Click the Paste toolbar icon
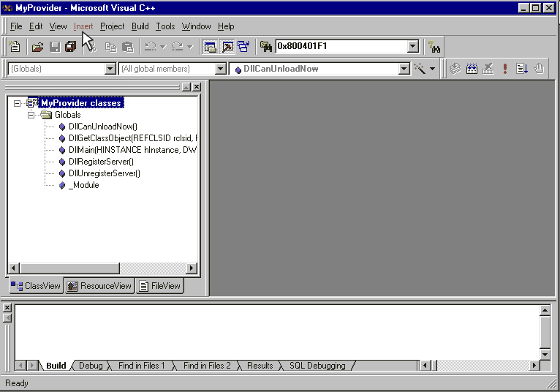Viewport: 560px width, 392px height. click(127, 47)
